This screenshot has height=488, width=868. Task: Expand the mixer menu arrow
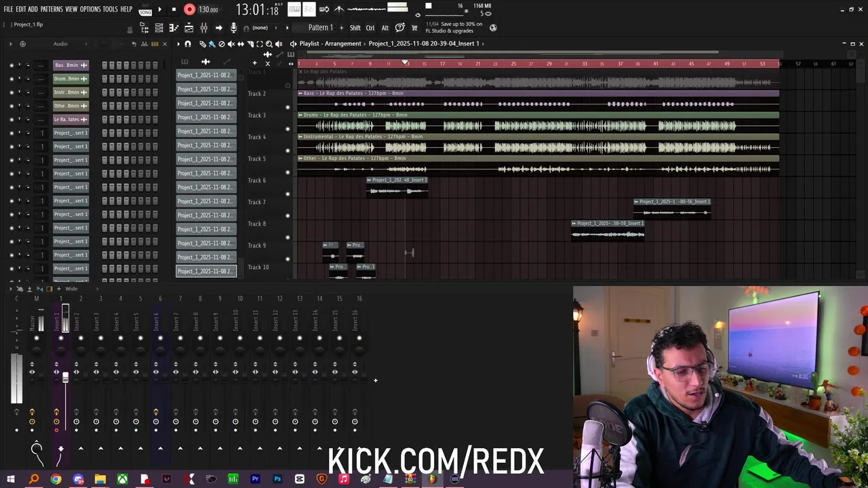pyautogui.click(x=9, y=289)
